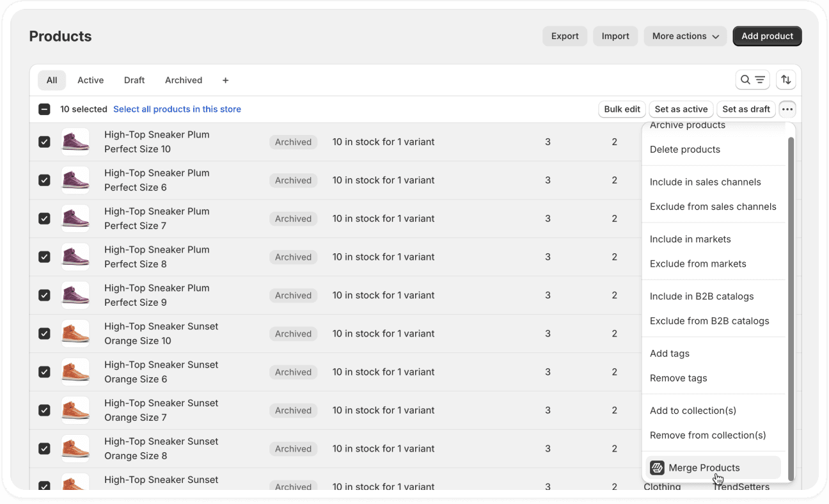Screen dimensions: 829x504
Task: Switch to the Archived tab
Action: pos(184,80)
